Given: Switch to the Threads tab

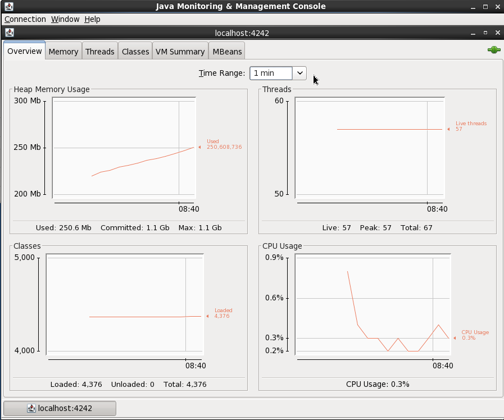Looking at the screenshot, I should coord(100,52).
